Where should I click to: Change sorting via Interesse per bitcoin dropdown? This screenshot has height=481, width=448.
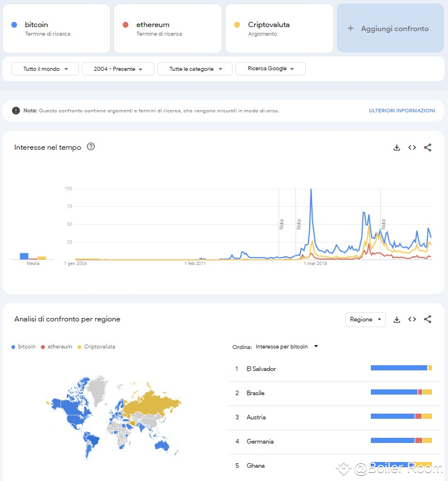pos(286,347)
